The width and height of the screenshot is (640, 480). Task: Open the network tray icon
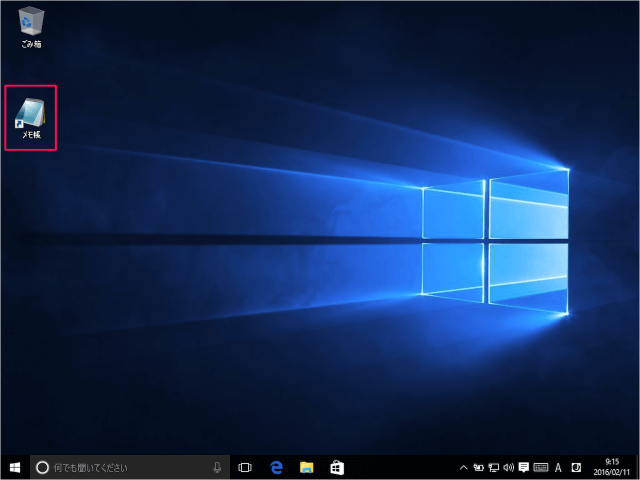[493, 468]
